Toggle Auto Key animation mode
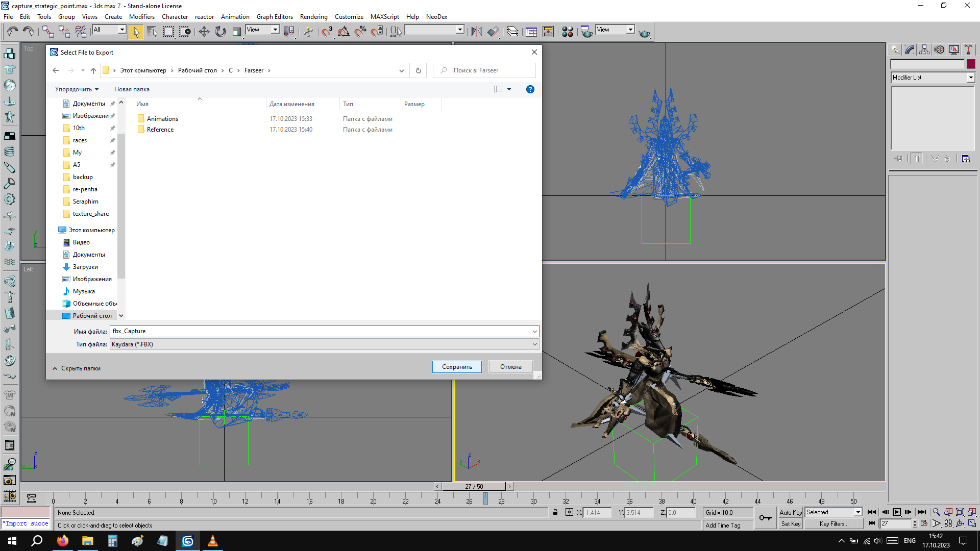 click(x=790, y=512)
